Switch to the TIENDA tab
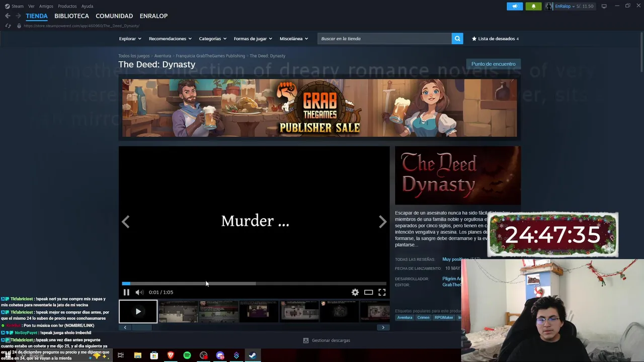 click(x=37, y=16)
